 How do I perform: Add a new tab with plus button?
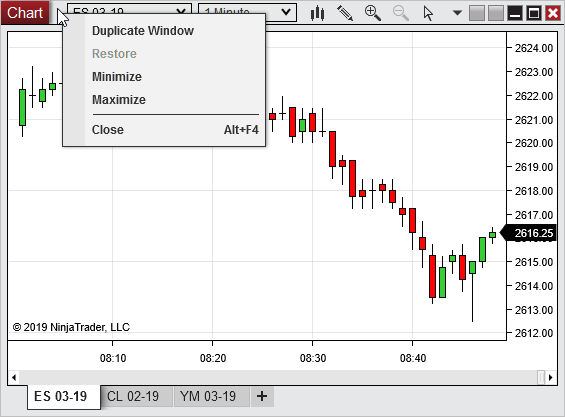coord(262,396)
